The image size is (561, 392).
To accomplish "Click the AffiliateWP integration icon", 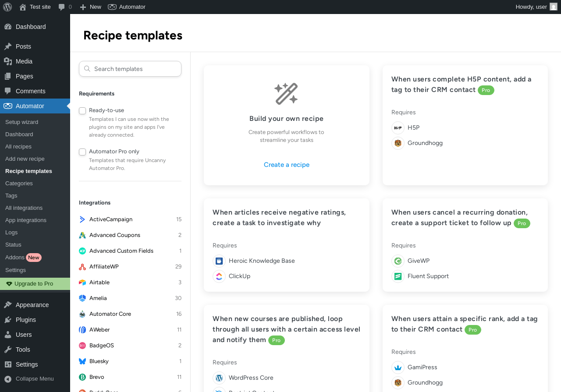I will [x=82, y=267].
